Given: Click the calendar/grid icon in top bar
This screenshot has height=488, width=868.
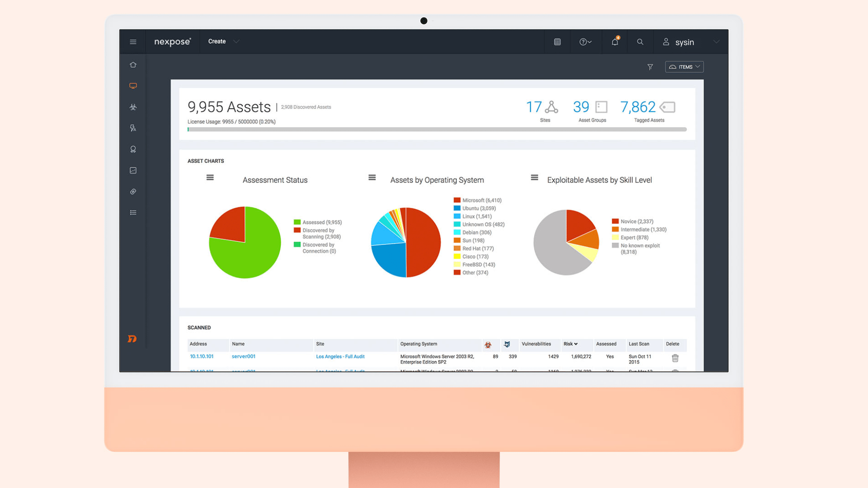Looking at the screenshot, I should pyautogui.click(x=558, y=42).
